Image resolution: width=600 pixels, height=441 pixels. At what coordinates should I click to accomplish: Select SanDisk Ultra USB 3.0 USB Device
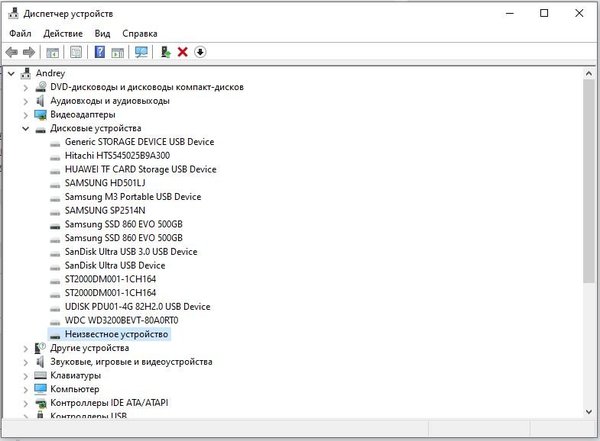(131, 252)
